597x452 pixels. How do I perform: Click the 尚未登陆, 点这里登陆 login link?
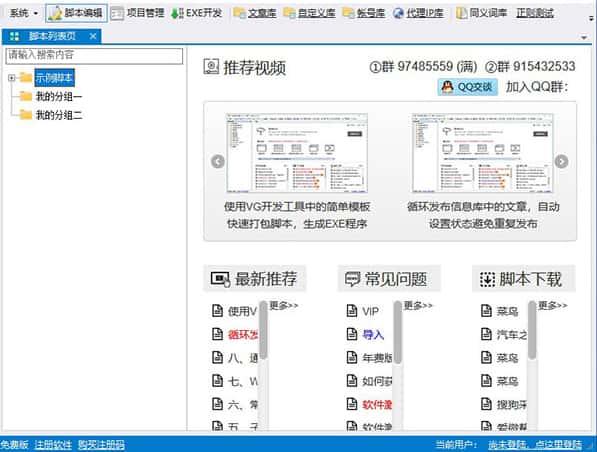[535, 445]
